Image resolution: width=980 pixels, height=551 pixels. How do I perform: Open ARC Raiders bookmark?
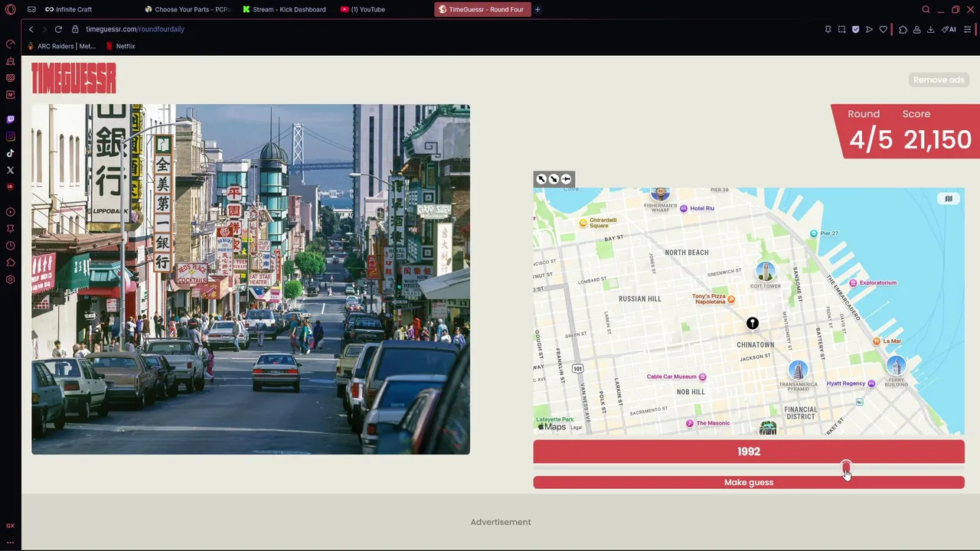[x=61, y=46]
